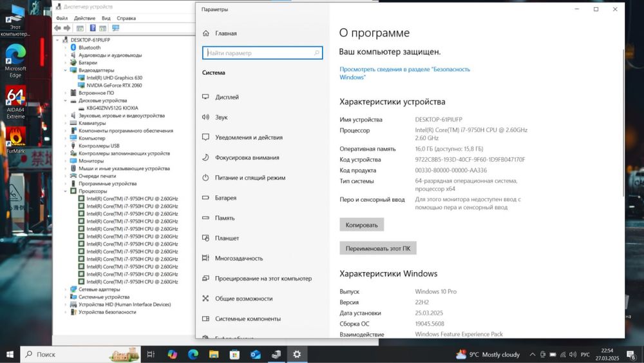The image size is (644, 363).
Task: Select Очереди печати tree item
Action: tap(97, 176)
